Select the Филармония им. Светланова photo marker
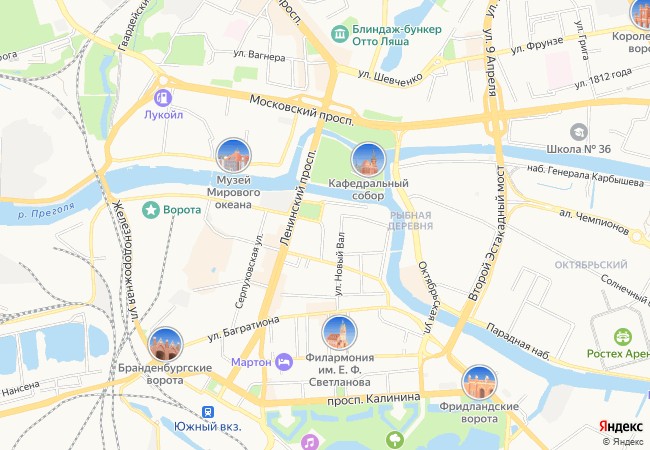Screen dimensions: 650x450 [x=340, y=333]
